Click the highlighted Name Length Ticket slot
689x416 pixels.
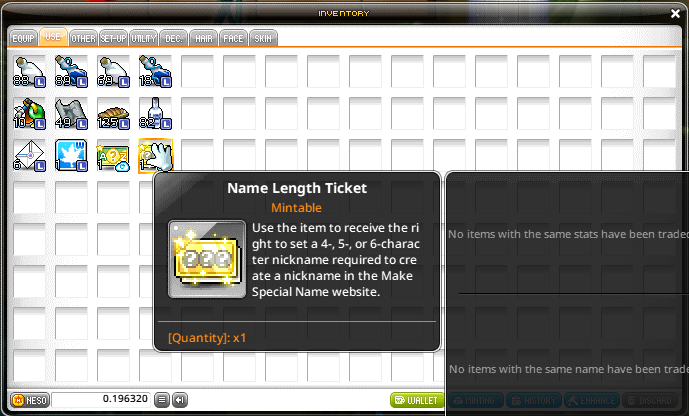[155, 156]
